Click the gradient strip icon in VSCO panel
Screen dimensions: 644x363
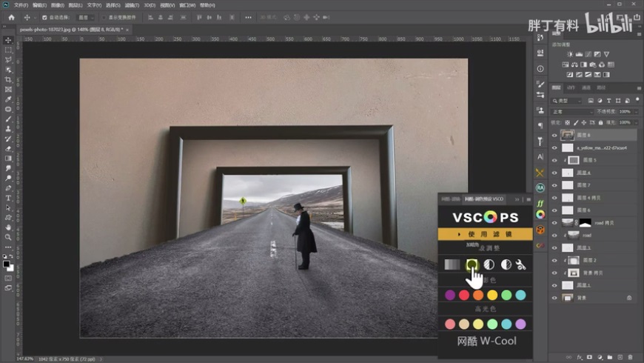click(x=451, y=264)
